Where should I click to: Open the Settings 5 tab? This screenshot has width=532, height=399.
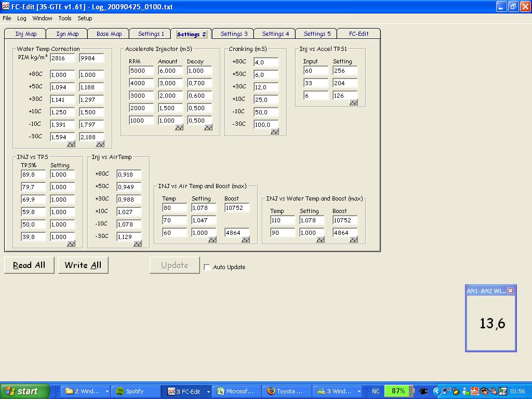click(317, 34)
